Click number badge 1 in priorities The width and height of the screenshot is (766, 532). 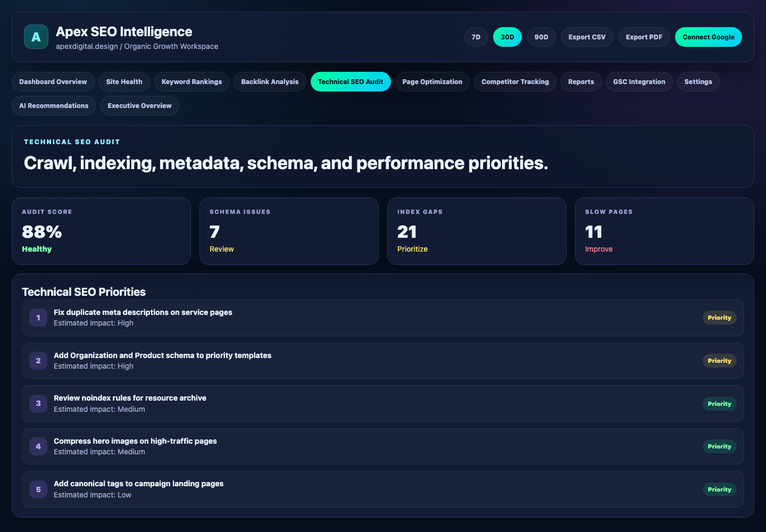coord(38,318)
